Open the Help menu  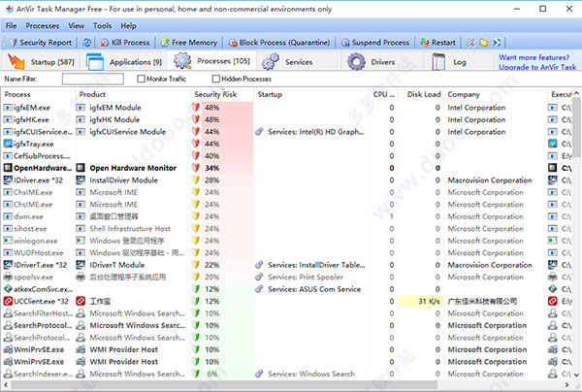pyautogui.click(x=128, y=26)
